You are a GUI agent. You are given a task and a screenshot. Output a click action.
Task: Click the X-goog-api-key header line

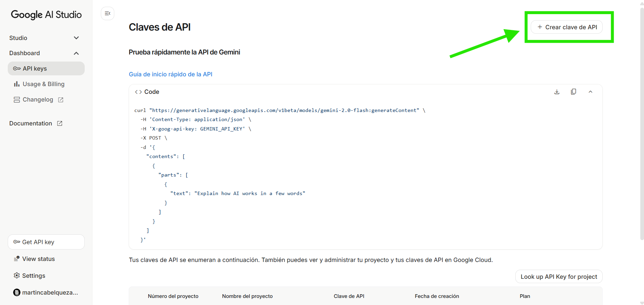196,129
